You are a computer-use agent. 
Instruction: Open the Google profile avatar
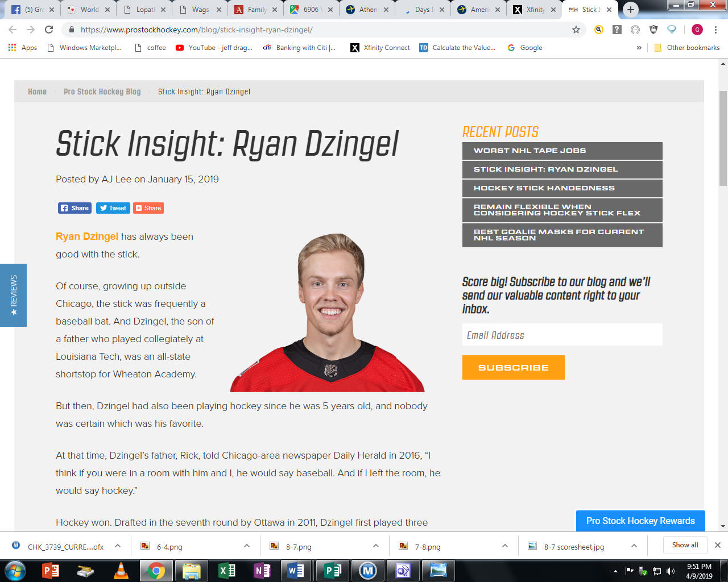pyautogui.click(x=697, y=30)
